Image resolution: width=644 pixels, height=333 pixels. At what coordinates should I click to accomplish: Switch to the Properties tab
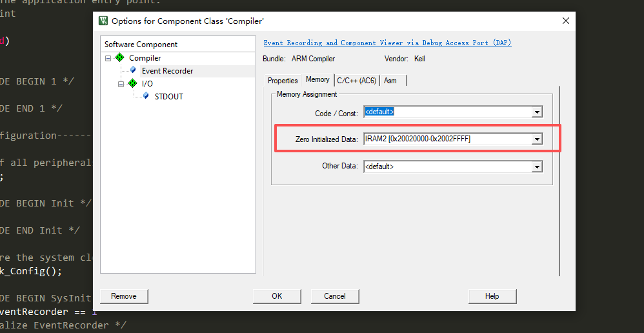(x=283, y=81)
